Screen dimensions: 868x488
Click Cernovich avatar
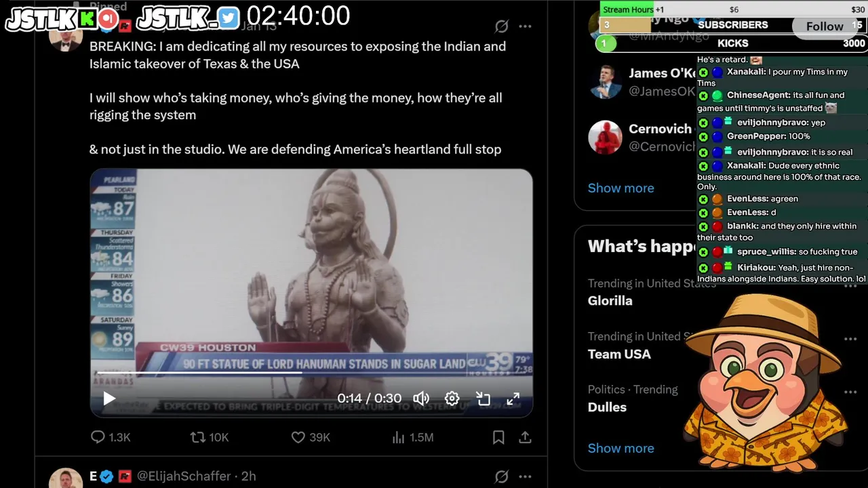[605, 137]
